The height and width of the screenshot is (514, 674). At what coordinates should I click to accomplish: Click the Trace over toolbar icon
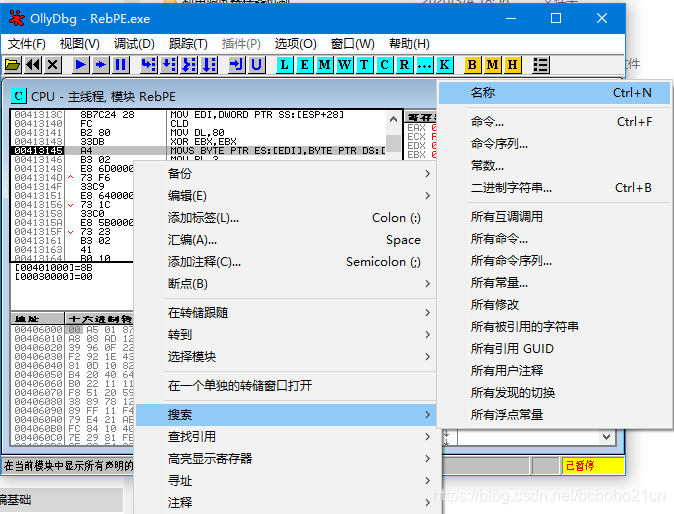pos(209,65)
